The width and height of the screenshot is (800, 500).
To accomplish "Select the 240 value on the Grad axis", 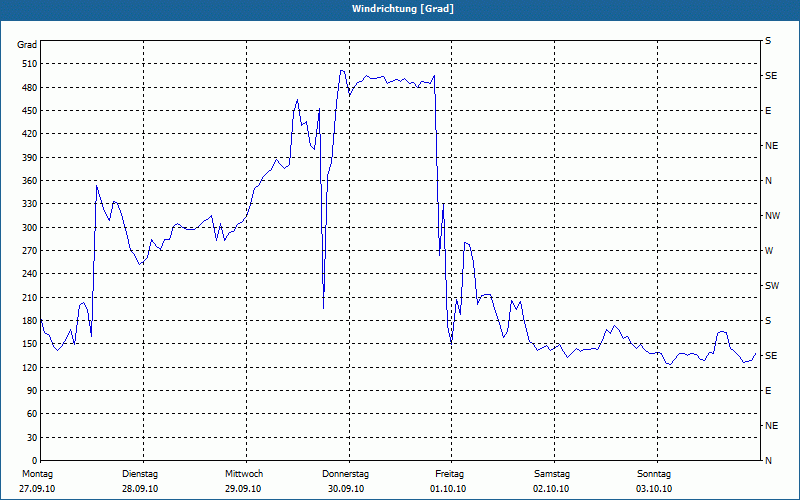I will [x=30, y=274].
